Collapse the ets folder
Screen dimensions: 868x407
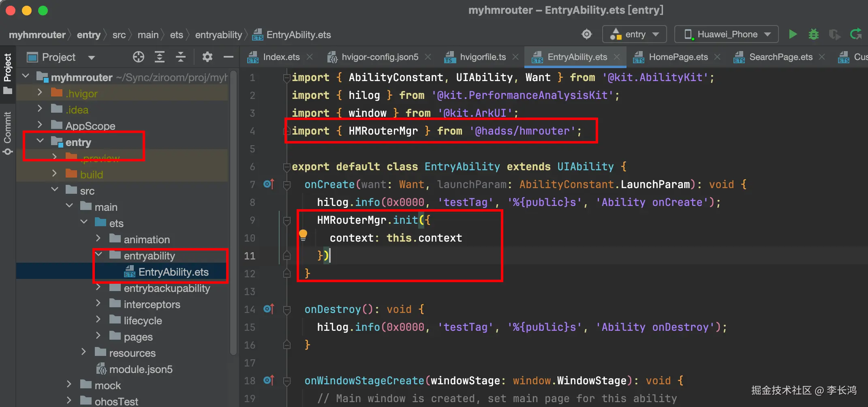(x=84, y=223)
